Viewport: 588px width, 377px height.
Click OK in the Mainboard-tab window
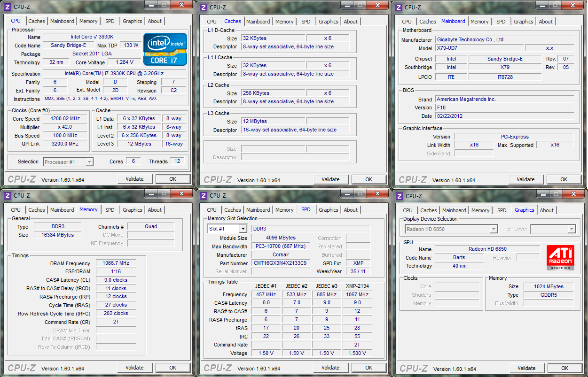[x=564, y=179]
